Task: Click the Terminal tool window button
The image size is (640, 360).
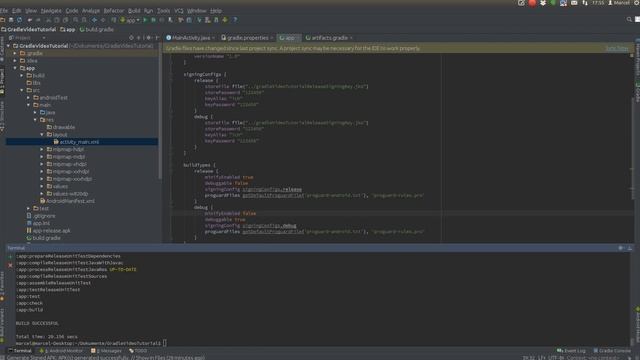Action: pos(20,351)
